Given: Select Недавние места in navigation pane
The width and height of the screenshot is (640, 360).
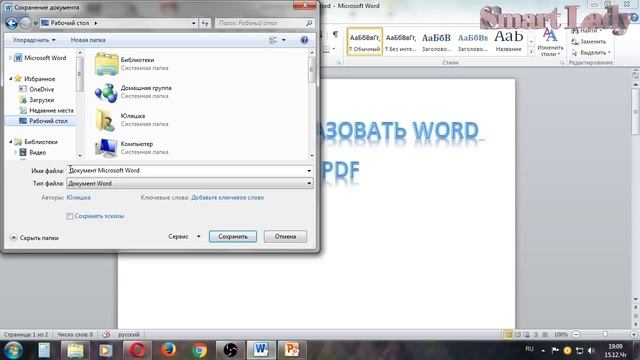Looking at the screenshot, I should [x=51, y=111].
